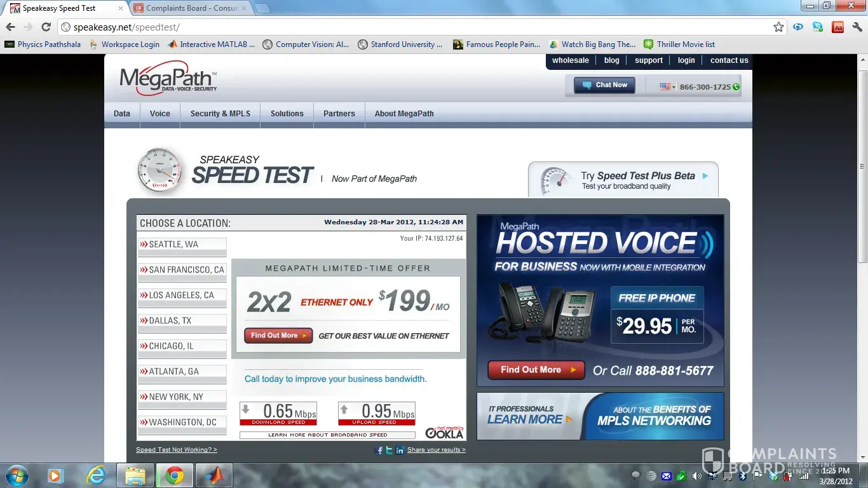868x488 pixels.
Task: Click the Bluetooth tray icon
Action: (x=743, y=476)
